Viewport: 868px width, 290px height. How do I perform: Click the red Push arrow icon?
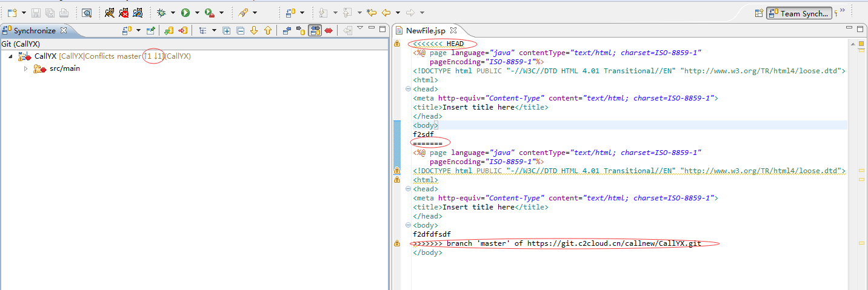click(182, 30)
